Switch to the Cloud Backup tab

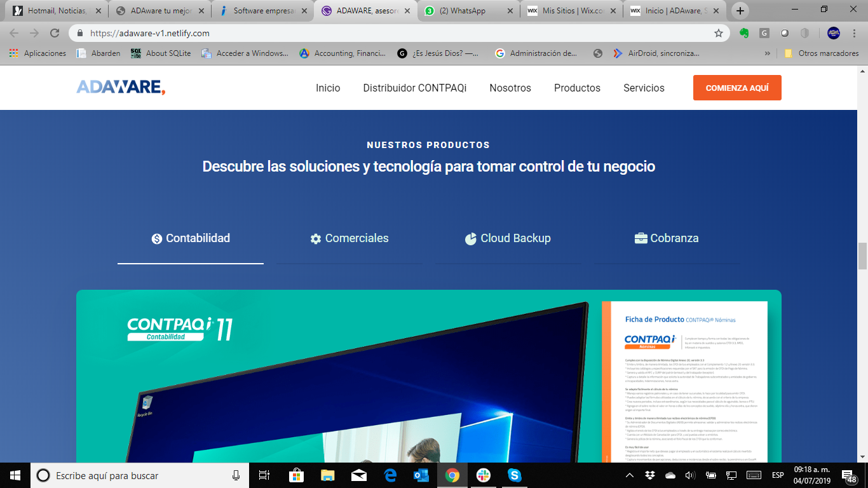pos(508,238)
